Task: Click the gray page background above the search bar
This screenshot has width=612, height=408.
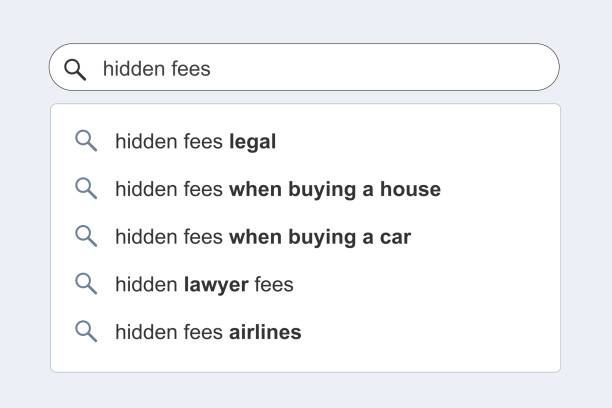Action: [305, 20]
